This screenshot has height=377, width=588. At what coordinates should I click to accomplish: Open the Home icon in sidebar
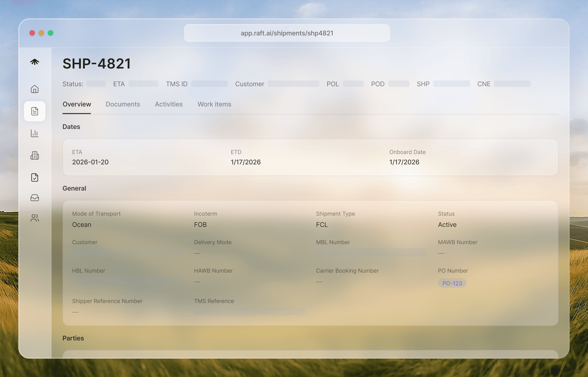coord(34,89)
